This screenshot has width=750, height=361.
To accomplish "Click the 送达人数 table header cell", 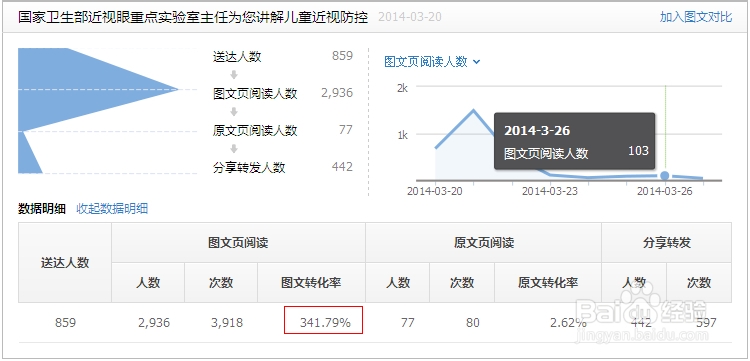I will tap(65, 263).
